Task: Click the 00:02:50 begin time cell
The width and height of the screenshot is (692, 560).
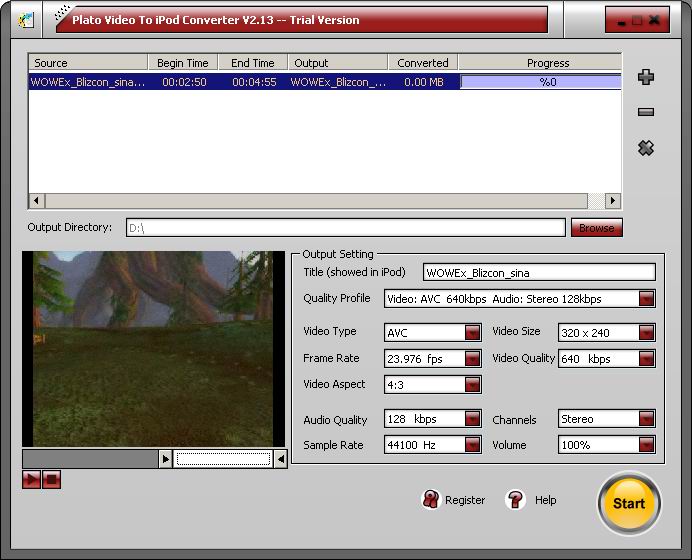Action: pyautogui.click(x=184, y=82)
